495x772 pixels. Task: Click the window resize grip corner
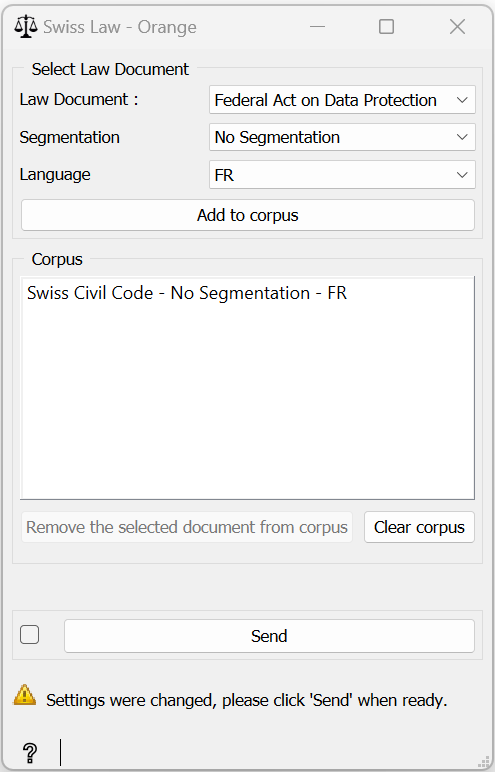point(484,761)
